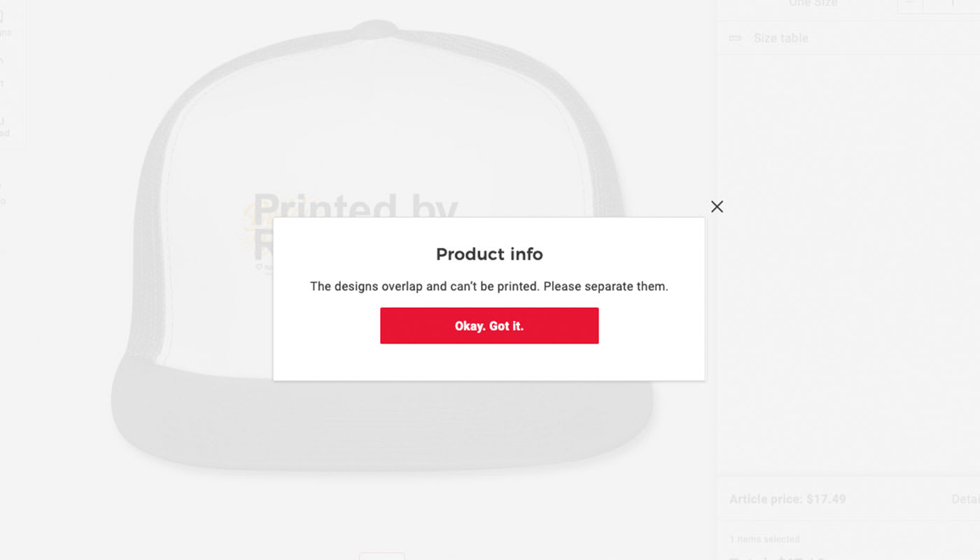The height and width of the screenshot is (560, 980).
Task: Click the ruler icon beside Size table
Action: click(735, 38)
